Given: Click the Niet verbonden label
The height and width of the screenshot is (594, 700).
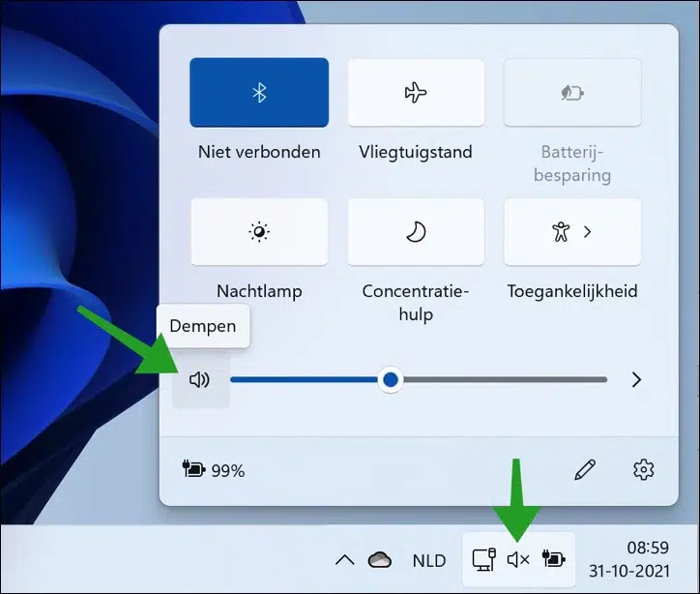Looking at the screenshot, I should coord(259,152).
